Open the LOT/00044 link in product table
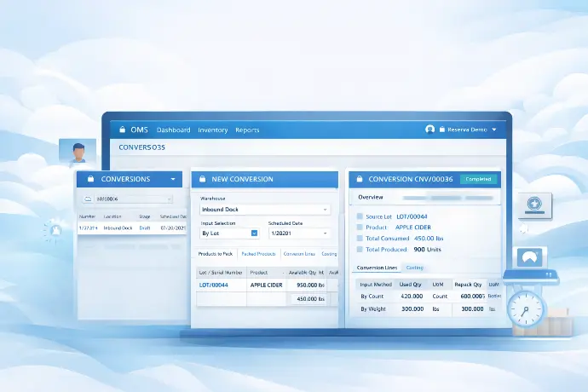This screenshot has width=588, height=392. pyautogui.click(x=213, y=285)
